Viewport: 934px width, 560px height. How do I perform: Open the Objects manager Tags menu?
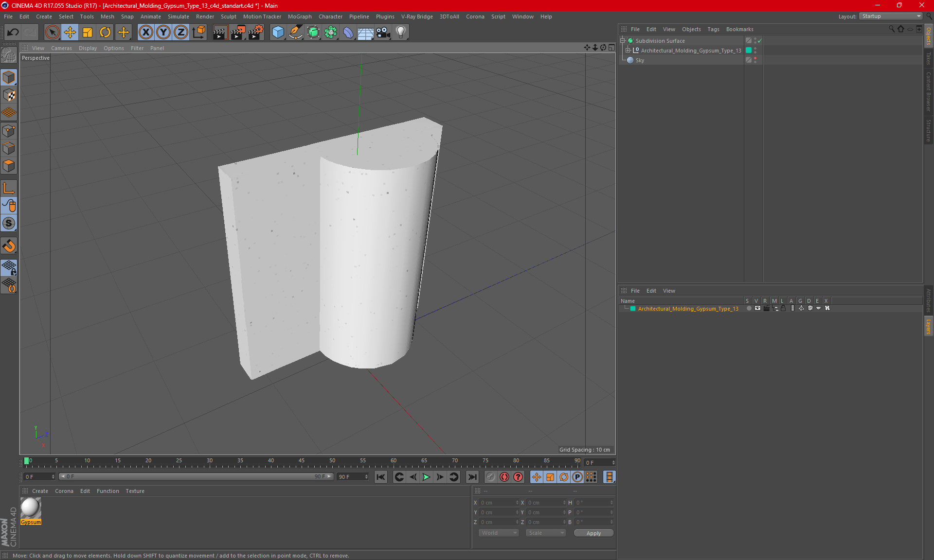pyautogui.click(x=713, y=29)
